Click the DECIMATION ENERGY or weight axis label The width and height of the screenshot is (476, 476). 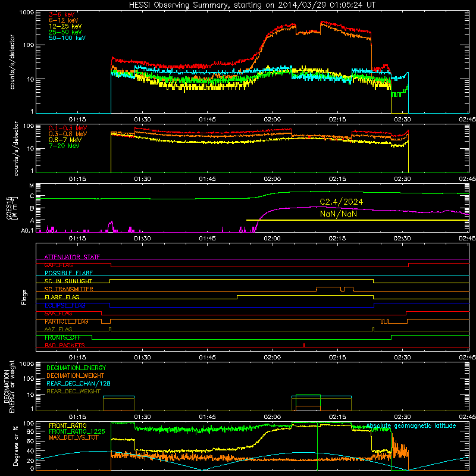click(9, 386)
